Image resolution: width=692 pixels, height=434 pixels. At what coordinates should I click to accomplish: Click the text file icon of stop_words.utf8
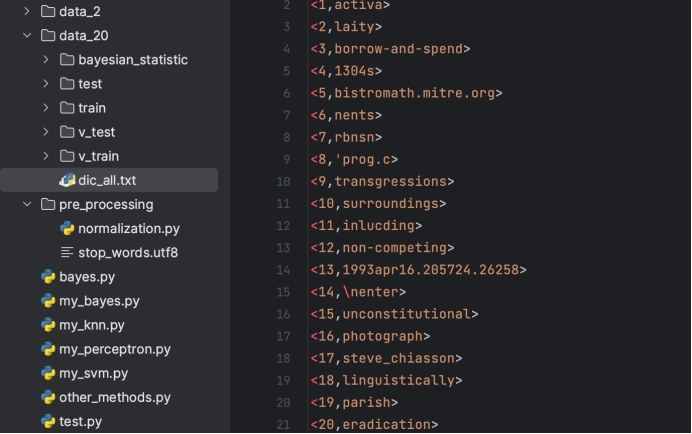[67, 253]
